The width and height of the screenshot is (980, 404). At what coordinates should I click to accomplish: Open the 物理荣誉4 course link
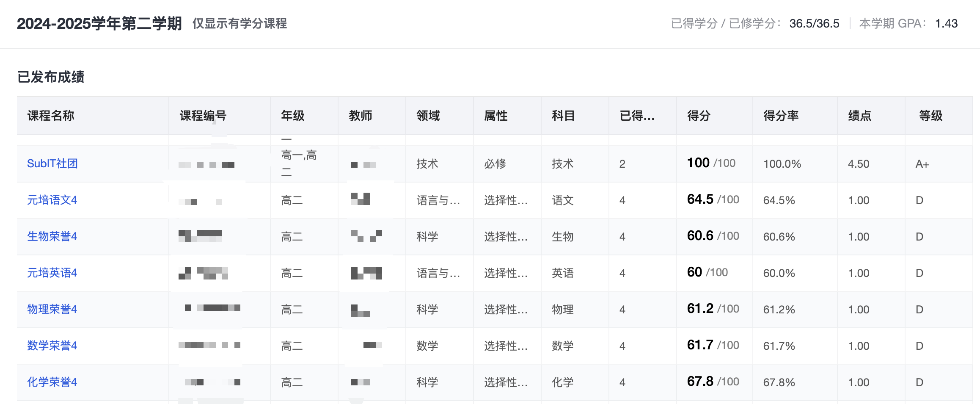pos(52,309)
